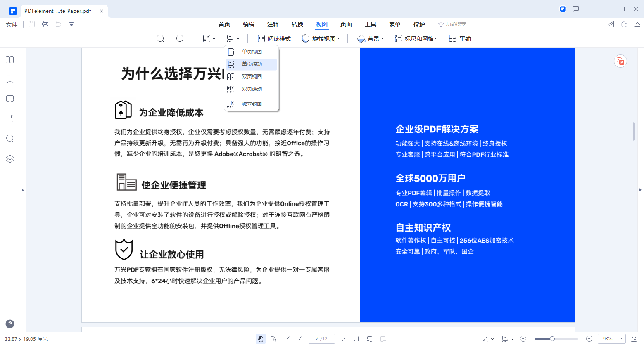
Task: Select the Hand tool in the status bar
Action: click(260, 338)
